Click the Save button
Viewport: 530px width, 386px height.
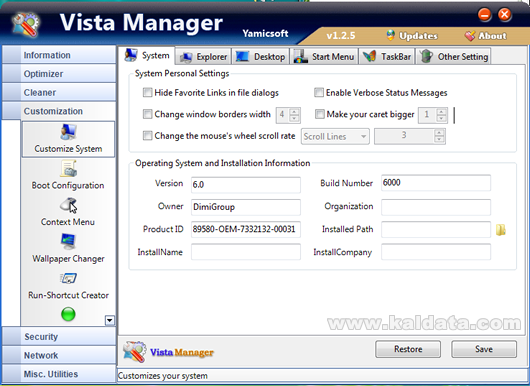(x=484, y=349)
